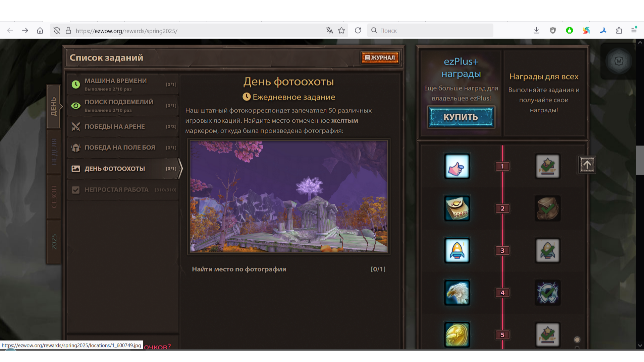The height and width of the screenshot is (362, 644).
Task: Go forward with the browser forward arrow
Action: [x=25, y=31]
